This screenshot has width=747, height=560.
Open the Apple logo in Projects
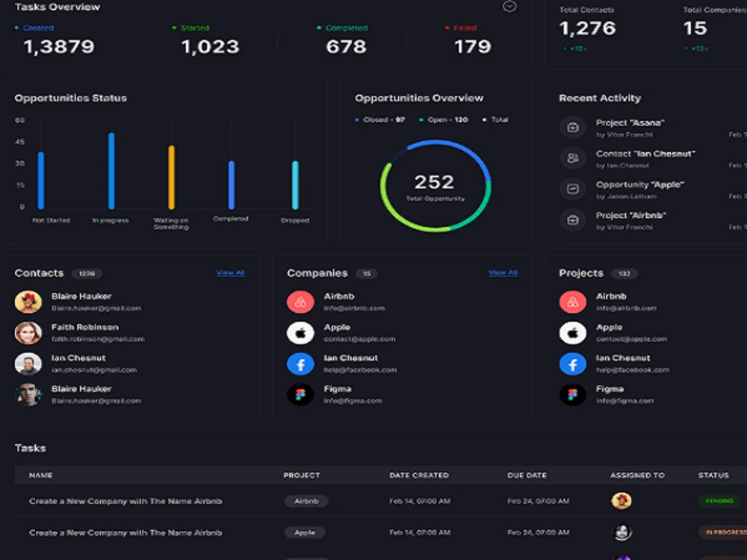pos(573,333)
